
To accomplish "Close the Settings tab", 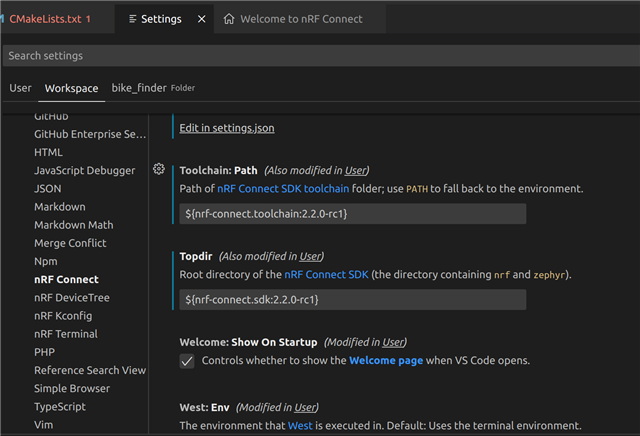I will (x=202, y=19).
